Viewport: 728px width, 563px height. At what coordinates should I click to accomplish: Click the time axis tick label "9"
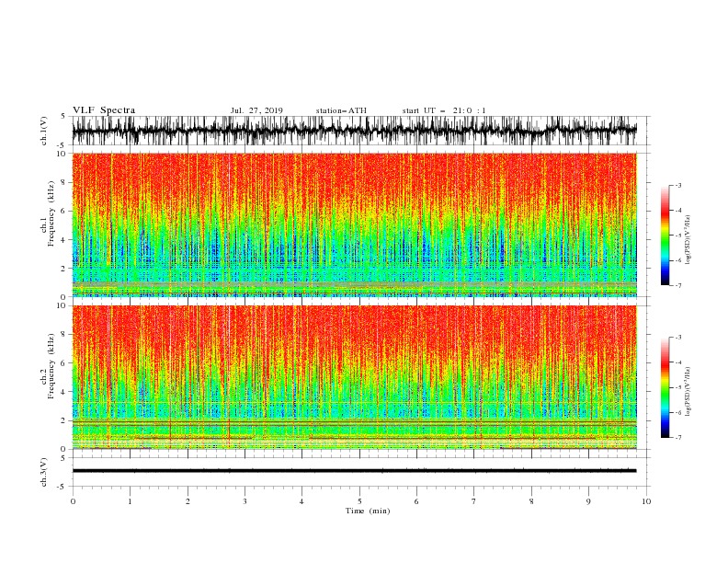point(588,501)
